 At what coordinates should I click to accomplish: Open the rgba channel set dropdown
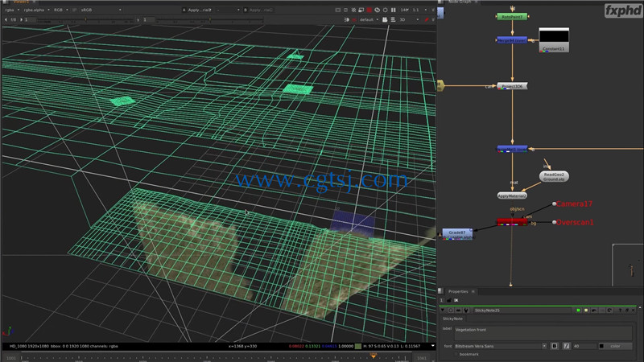pos(12,10)
